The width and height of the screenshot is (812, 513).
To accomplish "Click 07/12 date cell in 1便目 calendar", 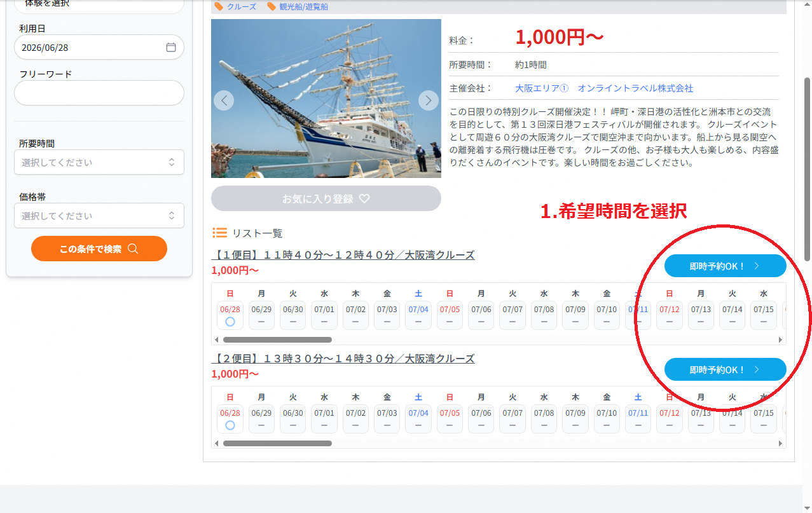I will 670,315.
